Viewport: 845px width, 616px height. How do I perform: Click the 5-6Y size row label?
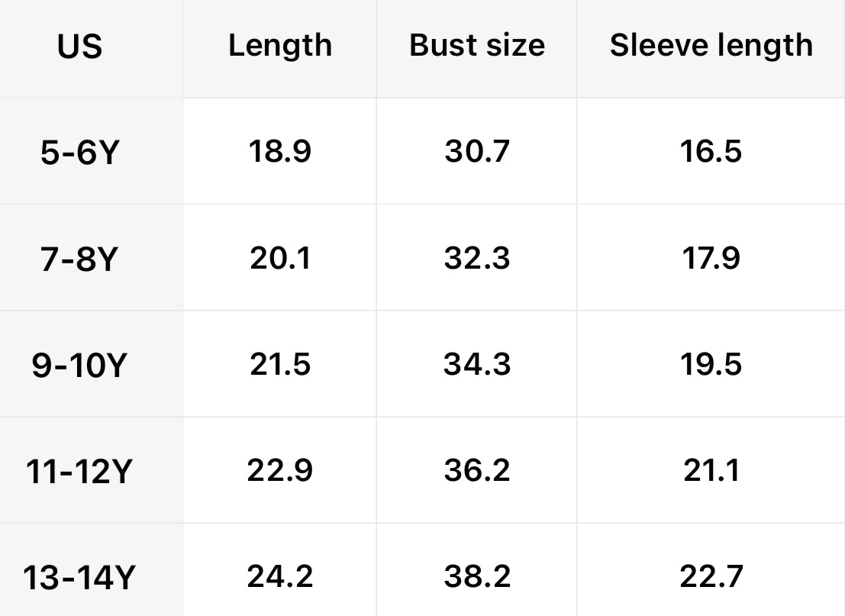(79, 153)
